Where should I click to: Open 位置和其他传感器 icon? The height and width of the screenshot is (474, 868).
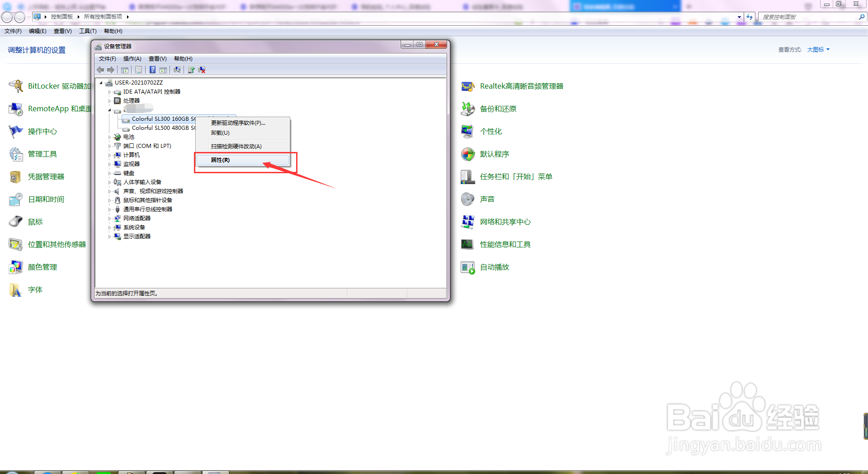coord(16,244)
